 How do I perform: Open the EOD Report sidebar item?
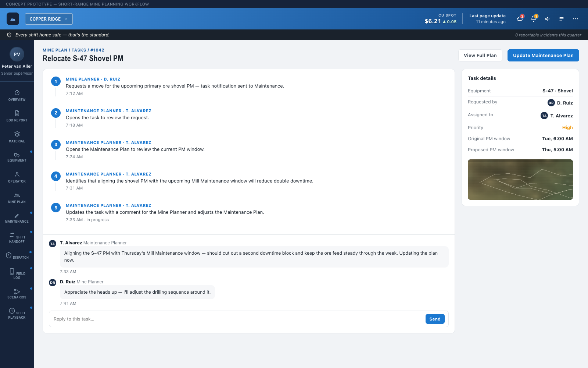[x=17, y=116]
